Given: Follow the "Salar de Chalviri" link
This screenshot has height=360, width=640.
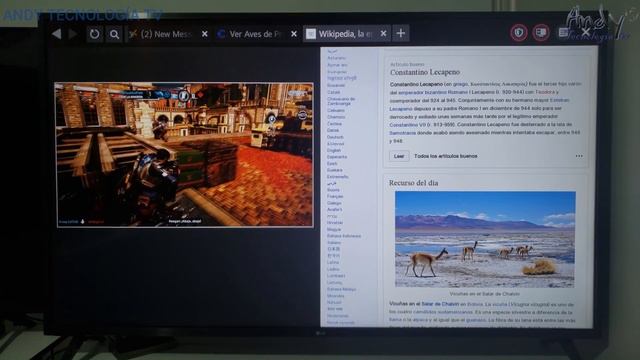Looking at the screenshot, I should tap(440, 304).
